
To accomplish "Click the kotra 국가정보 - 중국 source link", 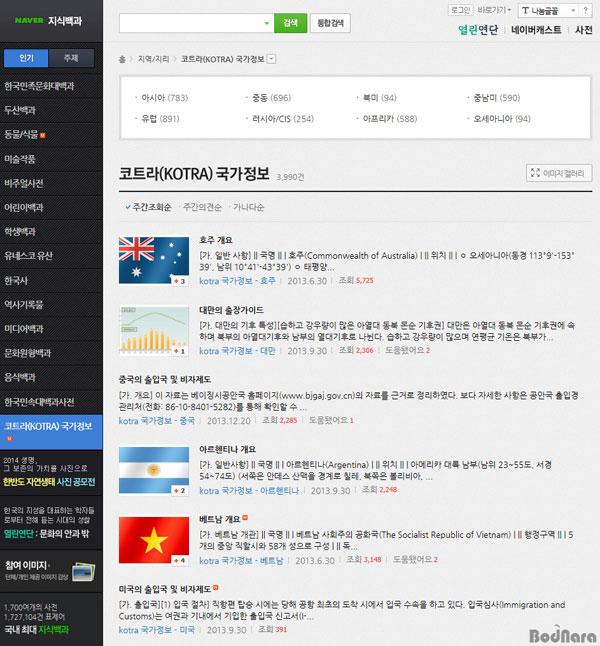I will (x=157, y=421).
